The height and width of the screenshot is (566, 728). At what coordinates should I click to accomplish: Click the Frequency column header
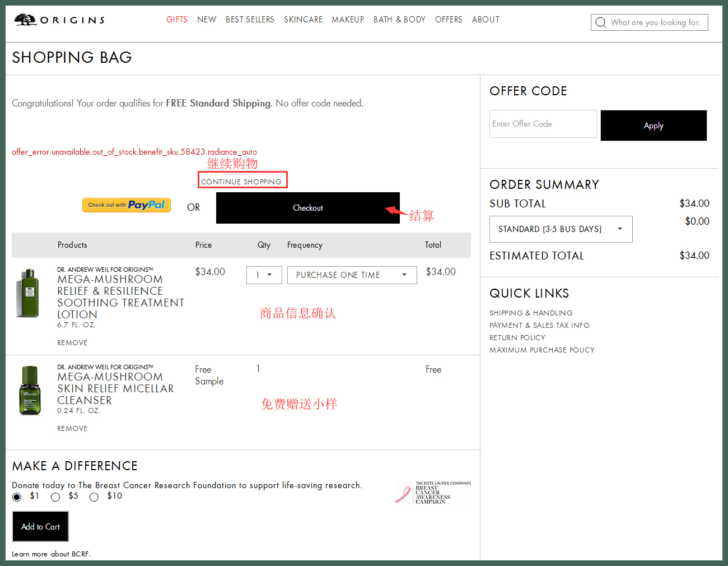305,245
